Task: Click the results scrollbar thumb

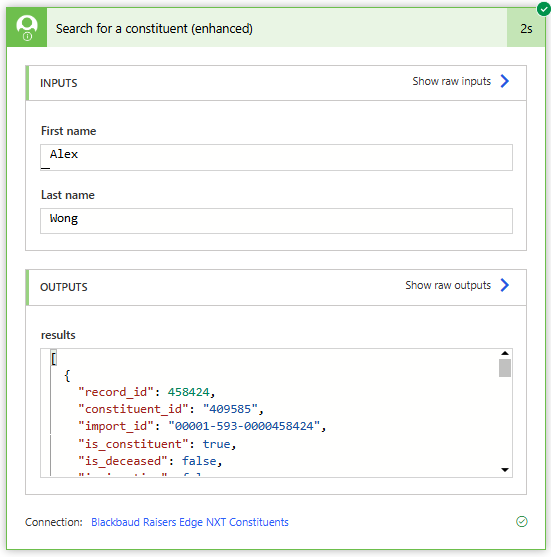Action: point(505,368)
